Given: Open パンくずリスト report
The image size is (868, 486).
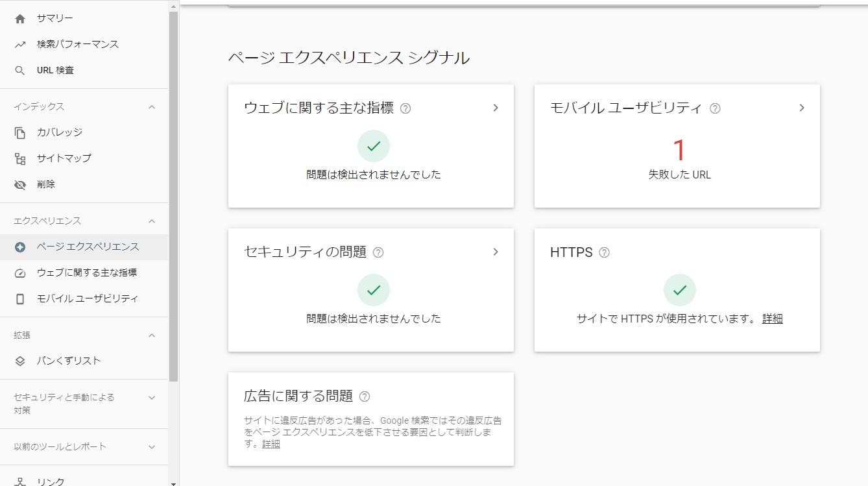Looking at the screenshot, I should [x=84, y=361].
